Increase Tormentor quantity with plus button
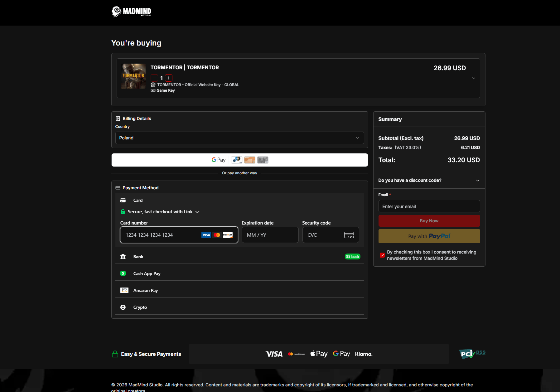This screenshot has height=392, width=560. pos(169,78)
